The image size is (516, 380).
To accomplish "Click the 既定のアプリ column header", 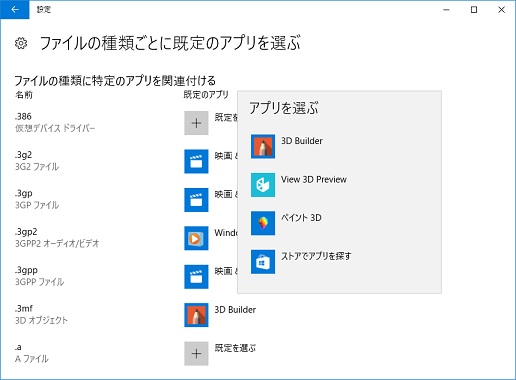I will 206,95.
